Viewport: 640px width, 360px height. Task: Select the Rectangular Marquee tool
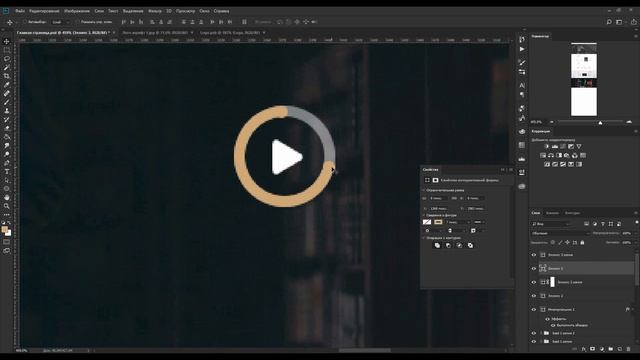(x=7, y=50)
